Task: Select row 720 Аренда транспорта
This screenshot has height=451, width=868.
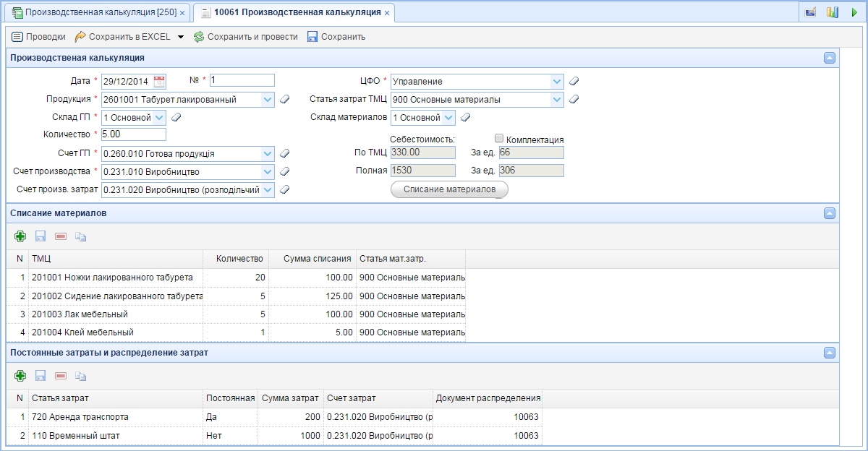Action: coord(274,417)
